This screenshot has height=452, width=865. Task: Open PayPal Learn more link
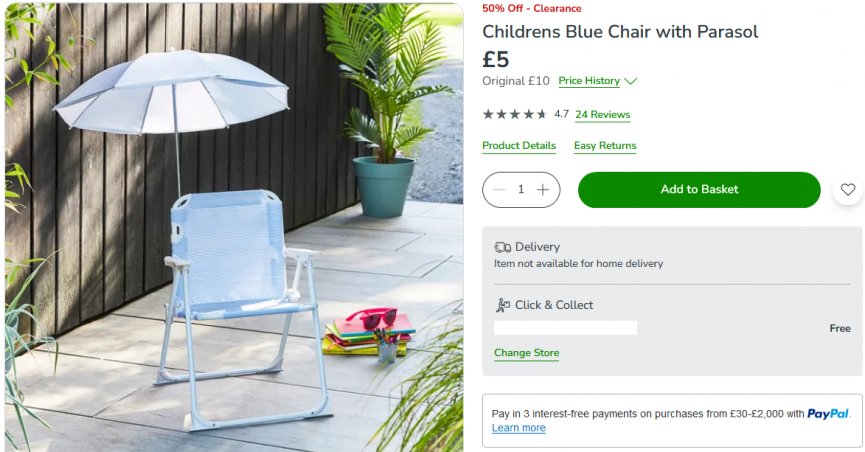pyautogui.click(x=519, y=428)
